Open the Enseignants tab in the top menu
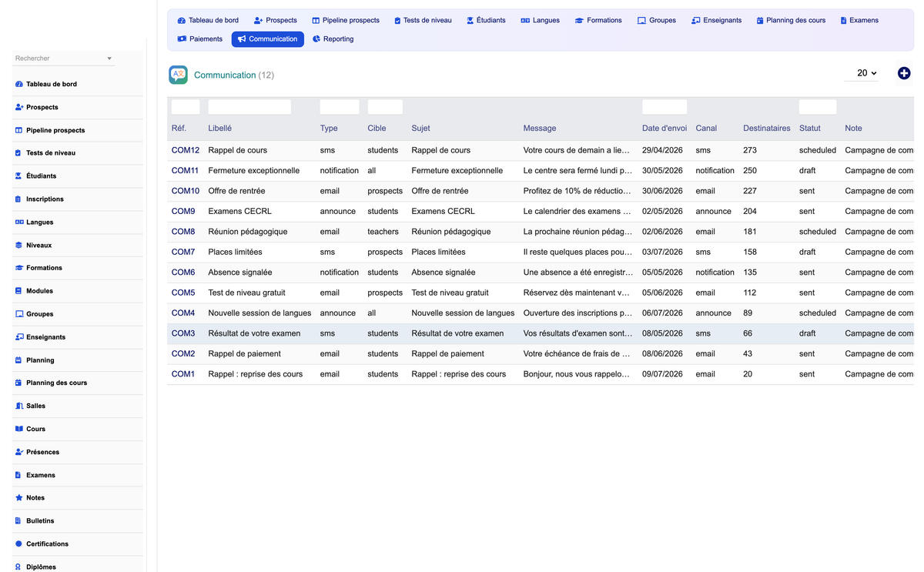The width and height of the screenshot is (924, 572). pos(716,21)
